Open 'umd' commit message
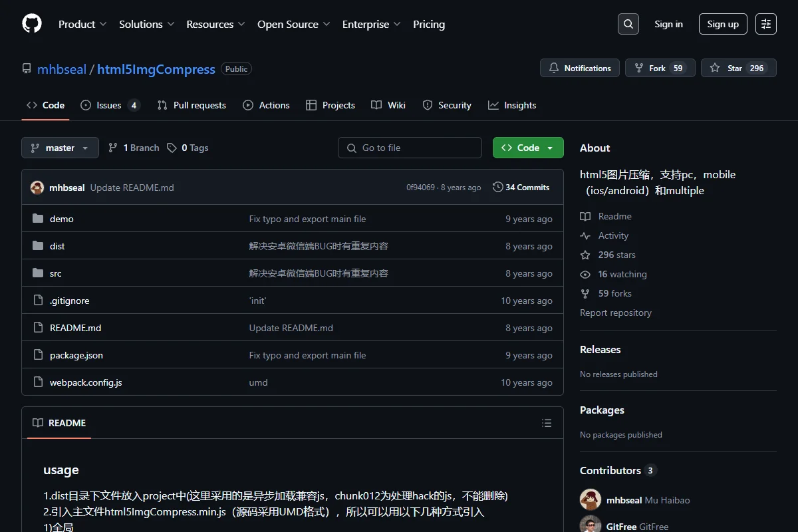 pyautogui.click(x=258, y=382)
